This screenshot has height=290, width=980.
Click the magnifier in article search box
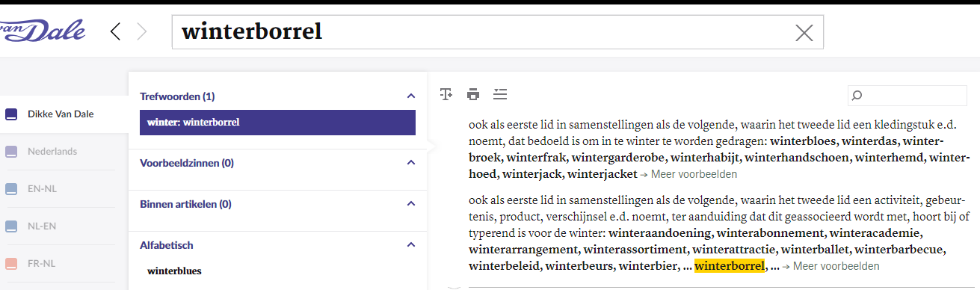click(x=857, y=96)
